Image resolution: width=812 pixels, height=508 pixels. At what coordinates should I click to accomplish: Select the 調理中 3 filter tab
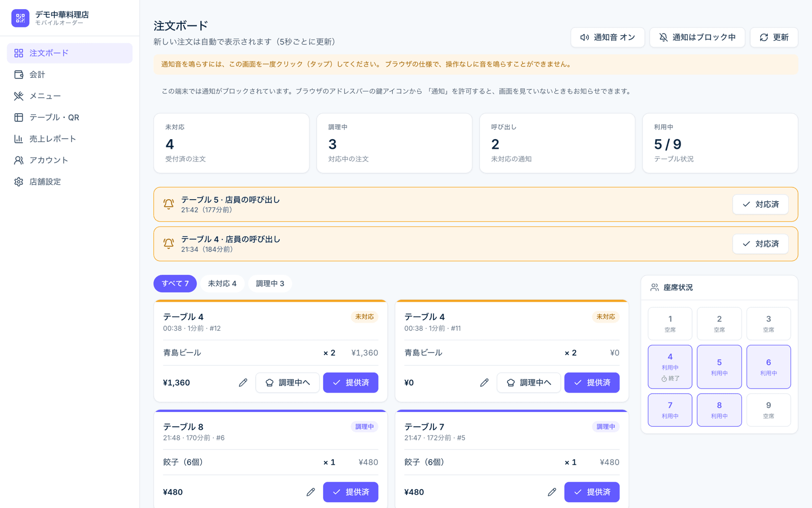pos(270,283)
